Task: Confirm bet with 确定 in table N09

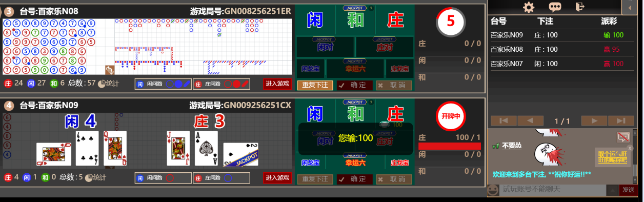Action: [x=355, y=179]
